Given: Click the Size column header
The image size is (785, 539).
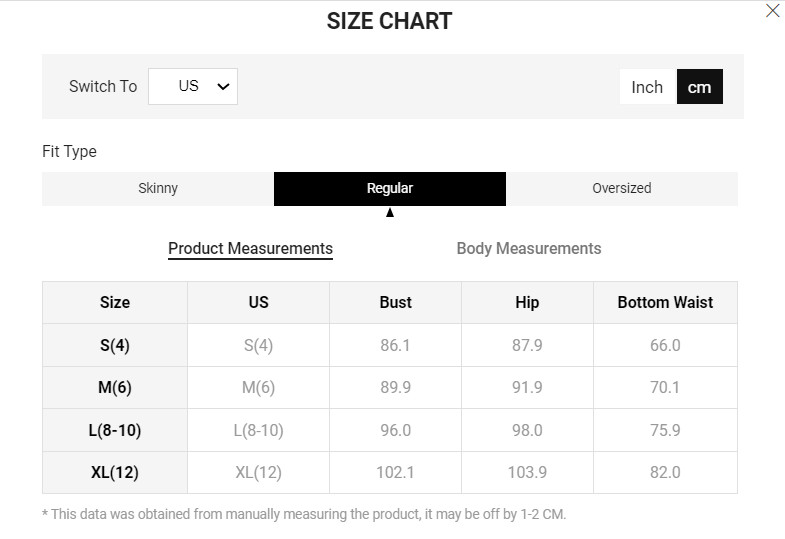Looking at the screenshot, I should [x=115, y=302].
